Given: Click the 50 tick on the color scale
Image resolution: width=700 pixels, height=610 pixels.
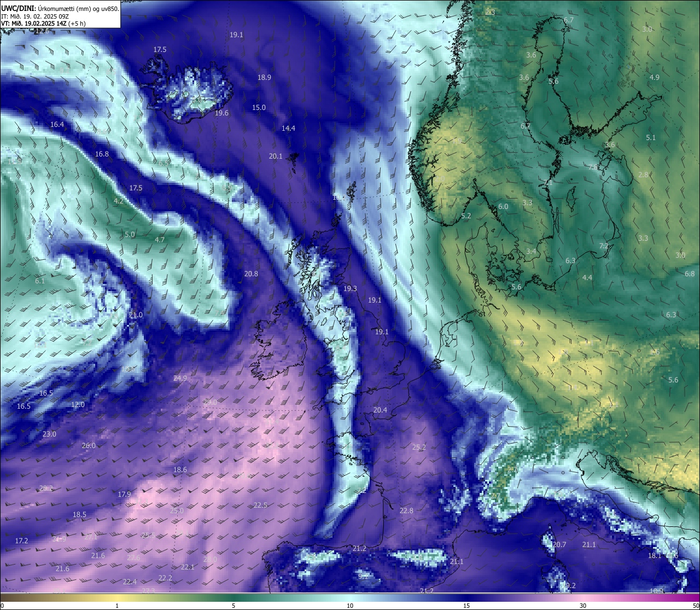Looking at the screenshot, I should click(696, 606).
